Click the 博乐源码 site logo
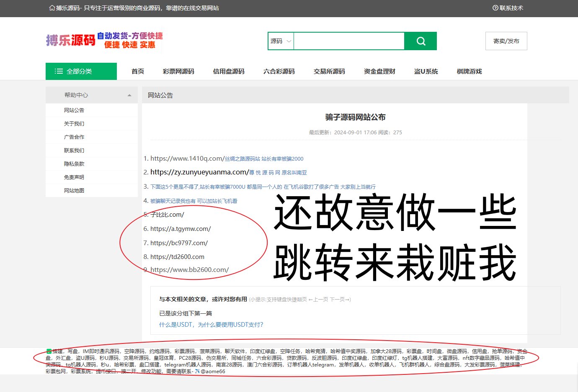 pos(71,40)
